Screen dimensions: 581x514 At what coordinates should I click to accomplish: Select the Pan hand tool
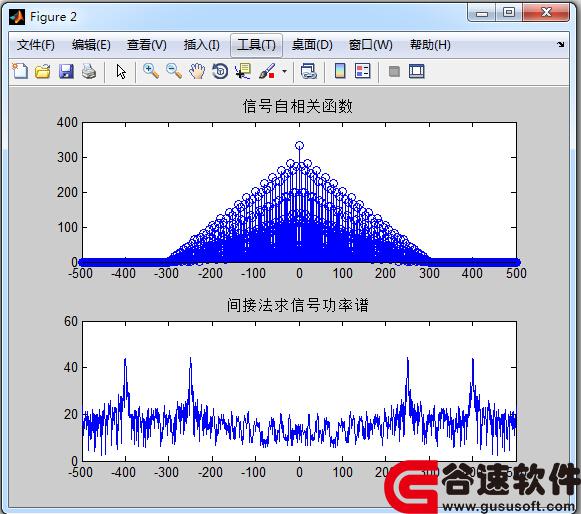pos(197,71)
